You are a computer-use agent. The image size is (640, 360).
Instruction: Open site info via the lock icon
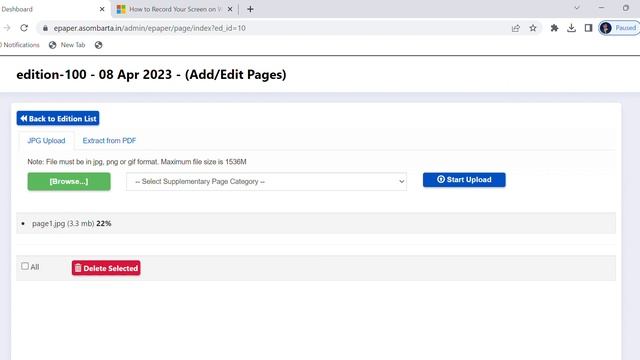[x=45, y=28]
